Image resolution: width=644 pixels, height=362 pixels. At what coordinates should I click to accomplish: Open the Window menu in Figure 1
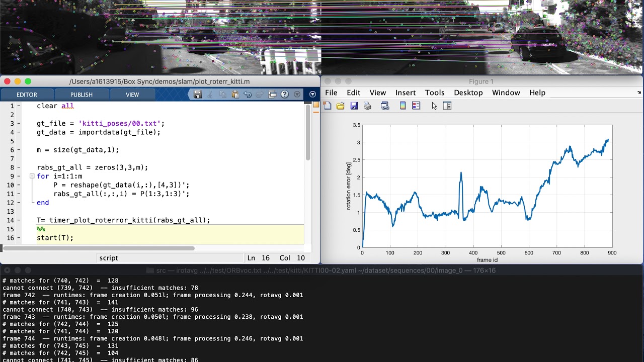pyautogui.click(x=506, y=93)
